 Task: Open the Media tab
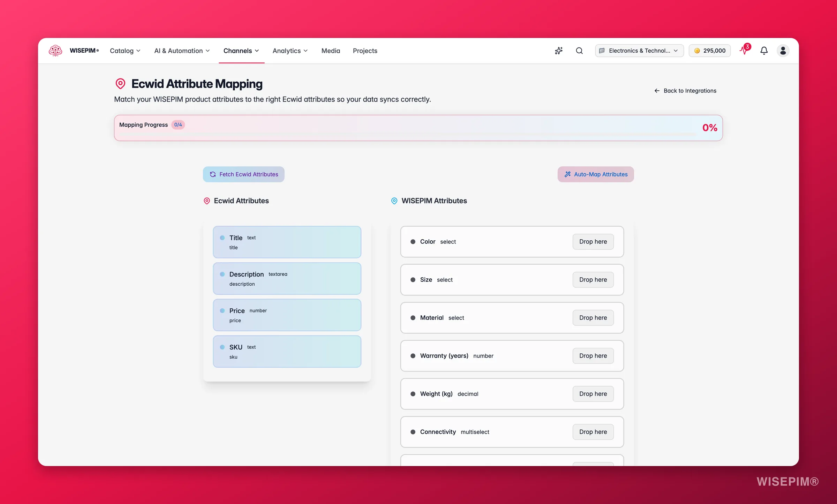(331, 51)
